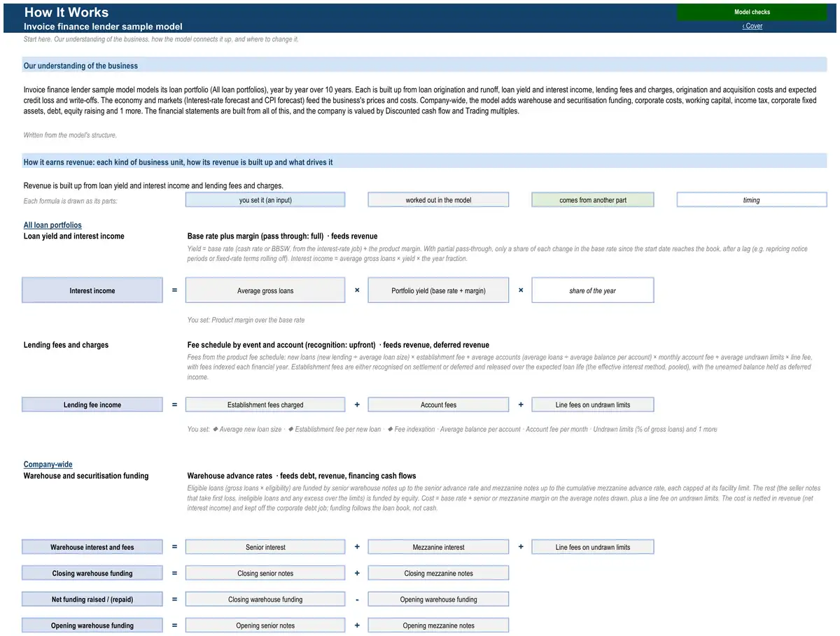Follow the ‹ Cover link
Viewport: 840px width, 636px height.
[x=752, y=26]
